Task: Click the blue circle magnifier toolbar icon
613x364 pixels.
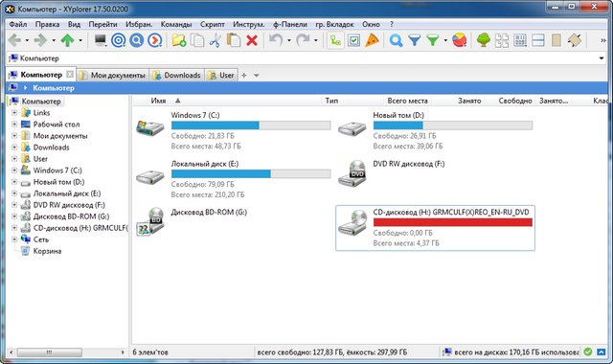Action: (x=136, y=40)
